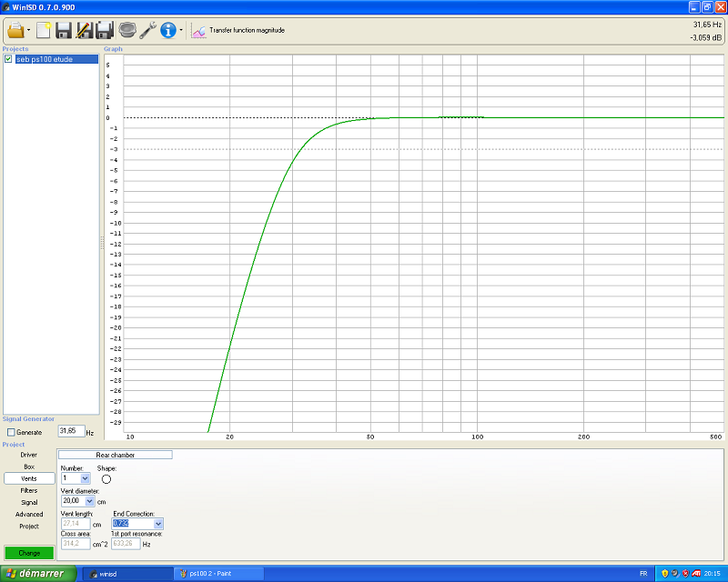The image size is (728, 582).
Task: Click the yellow security shield tray icon
Action: (x=664, y=574)
